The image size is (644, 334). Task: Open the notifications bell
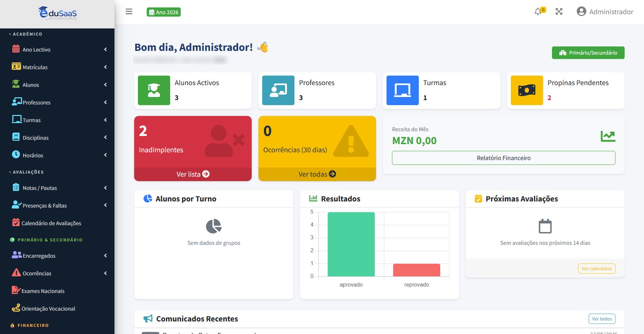pyautogui.click(x=538, y=12)
